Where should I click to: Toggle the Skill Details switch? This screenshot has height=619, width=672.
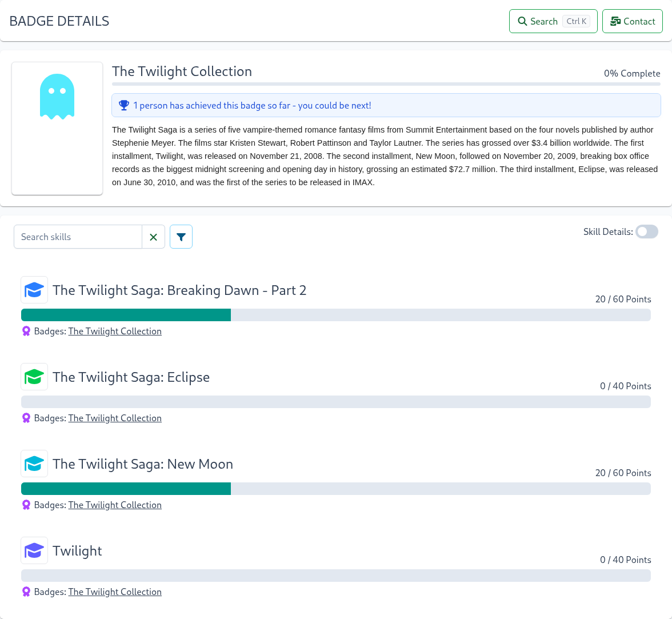[x=647, y=231]
